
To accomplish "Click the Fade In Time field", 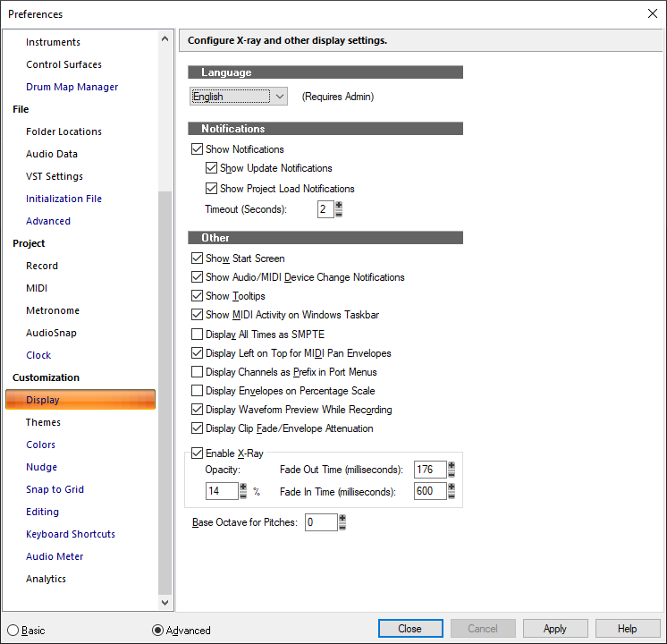I will coord(430,491).
